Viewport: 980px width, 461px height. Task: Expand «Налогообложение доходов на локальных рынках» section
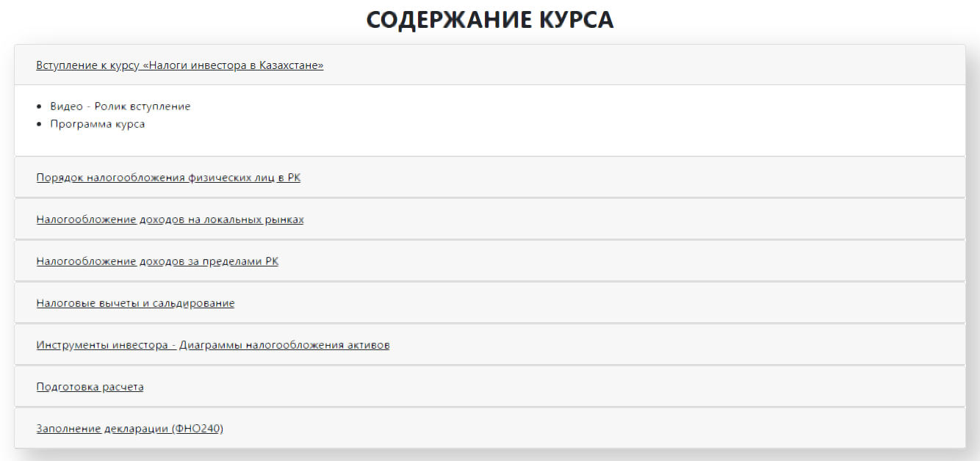coord(170,219)
